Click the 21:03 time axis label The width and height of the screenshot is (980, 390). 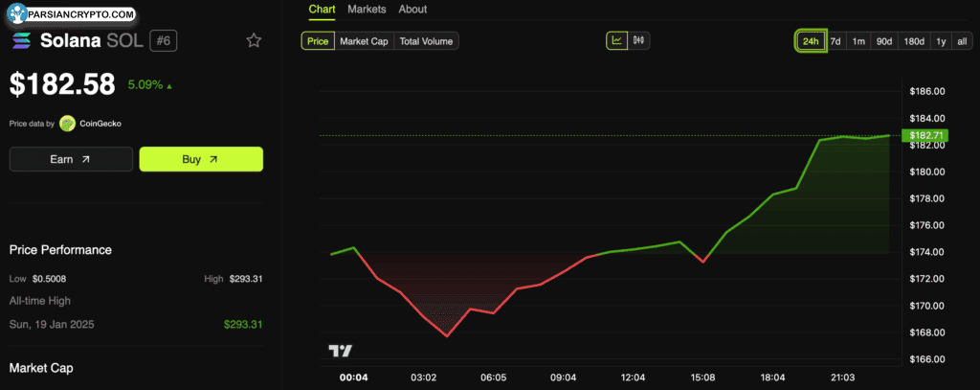tap(842, 378)
